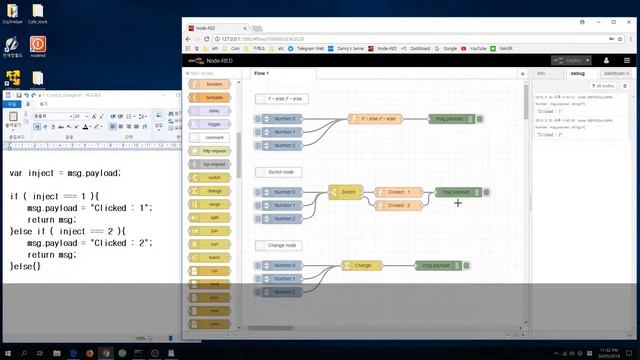Open the YouTube bookmark

click(474, 49)
